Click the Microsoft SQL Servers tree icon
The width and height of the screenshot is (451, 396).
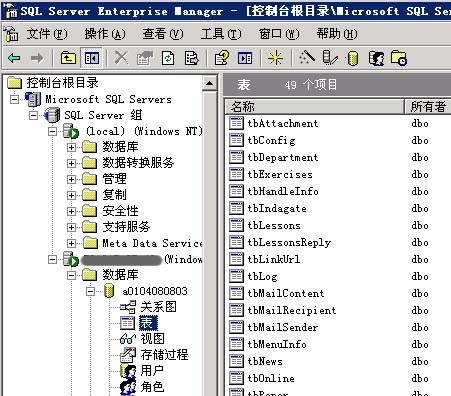click(x=33, y=99)
